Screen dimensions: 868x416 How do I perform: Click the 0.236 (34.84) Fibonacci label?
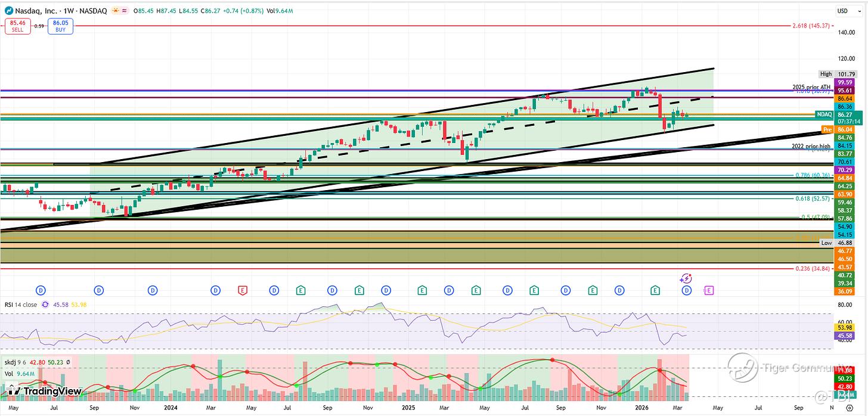(813, 269)
